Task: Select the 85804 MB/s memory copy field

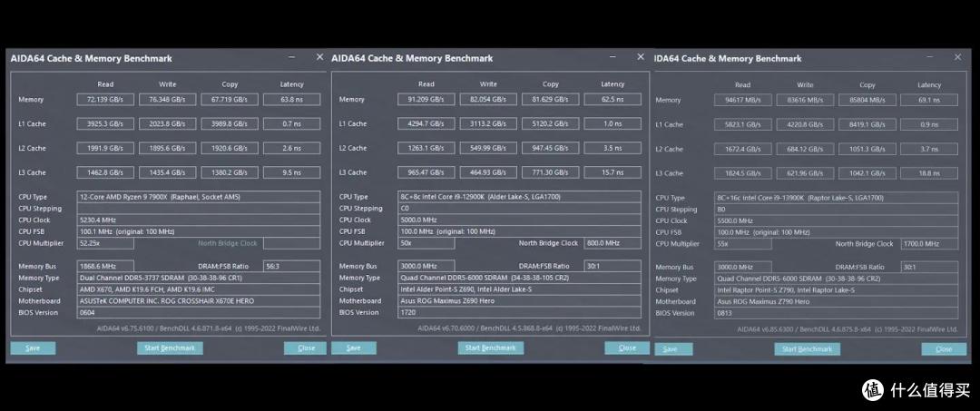Action: coord(867,100)
